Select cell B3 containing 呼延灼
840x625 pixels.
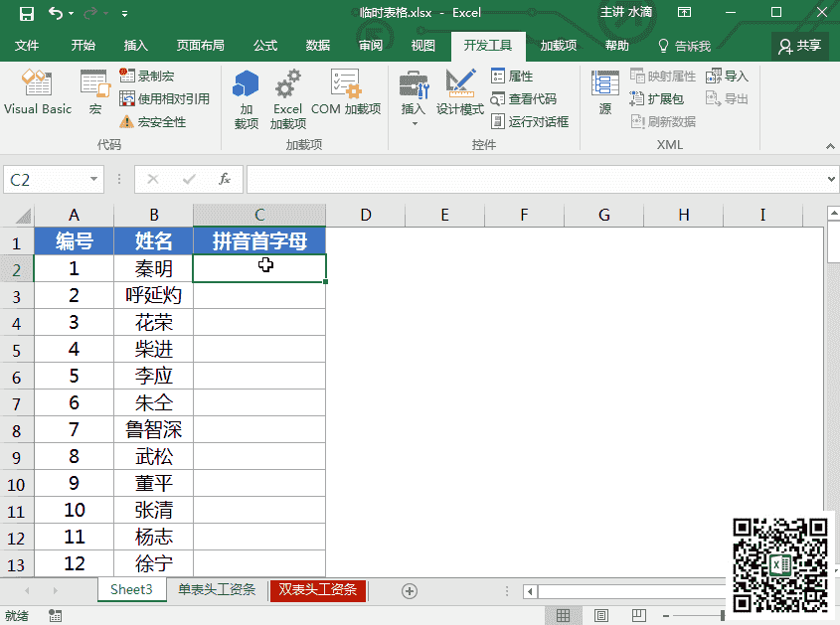tap(154, 296)
